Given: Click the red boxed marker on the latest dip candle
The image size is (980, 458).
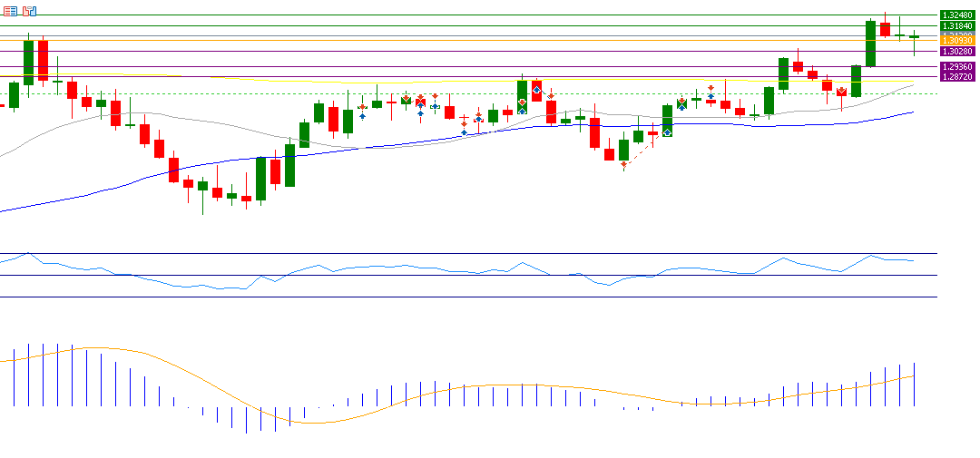Looking at the screenshot, I should click(841, 91).
